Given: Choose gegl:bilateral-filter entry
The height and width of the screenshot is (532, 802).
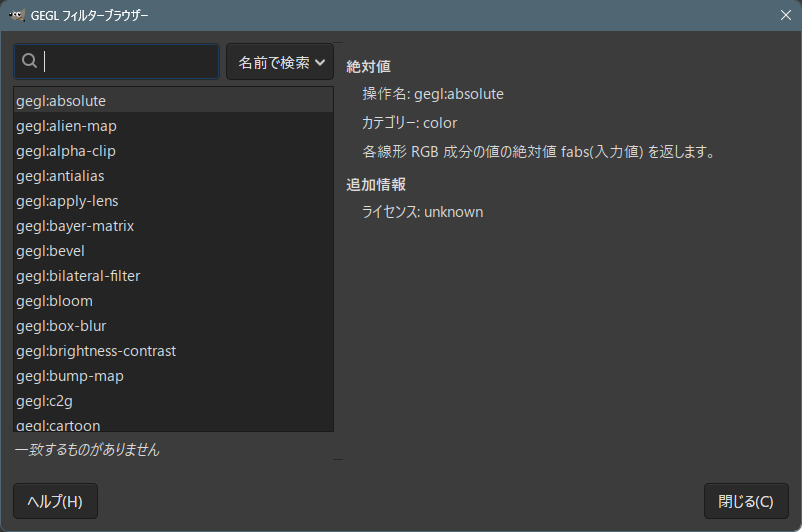Looking at the screenshot, I should pyautogui.click(x=78, y=276).
